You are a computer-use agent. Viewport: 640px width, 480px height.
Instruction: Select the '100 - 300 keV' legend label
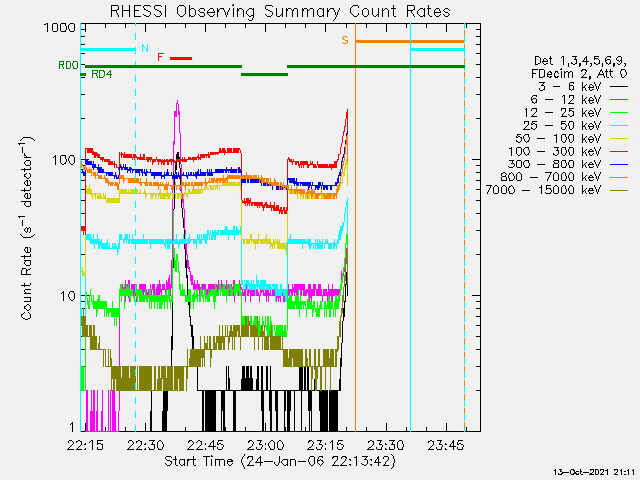[x=555, y=151]
